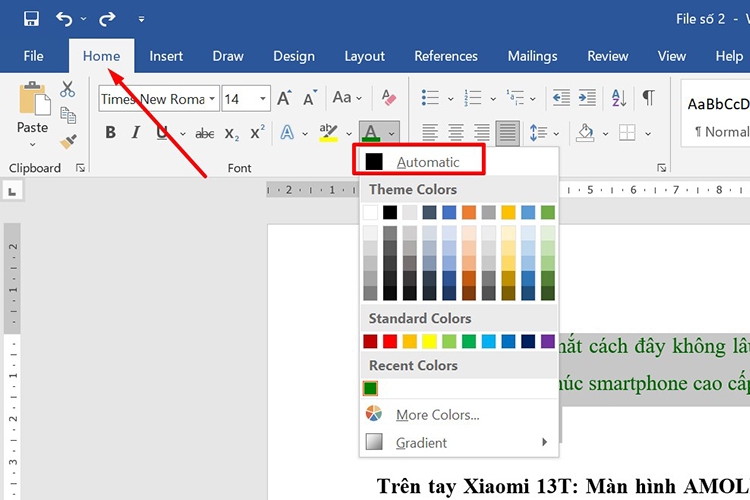Redo the last action
Image resolution: width=750 pixels, height=500 pixels.
coord(107,19)
